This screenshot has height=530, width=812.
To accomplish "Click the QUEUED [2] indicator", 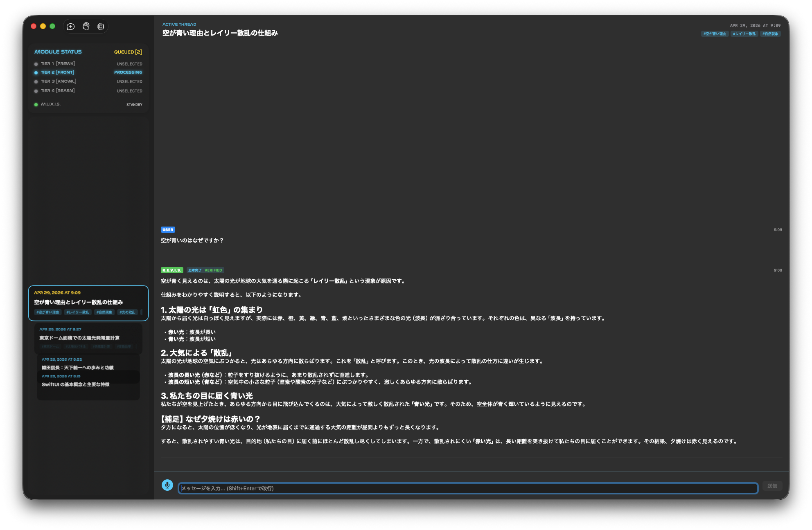I will (x=128, y=52).
